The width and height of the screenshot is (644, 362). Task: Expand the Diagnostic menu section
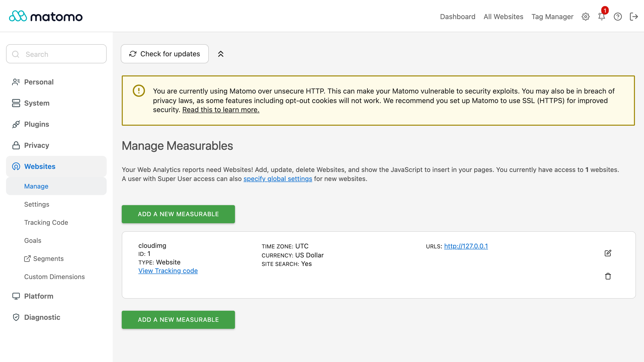point(56,317)
